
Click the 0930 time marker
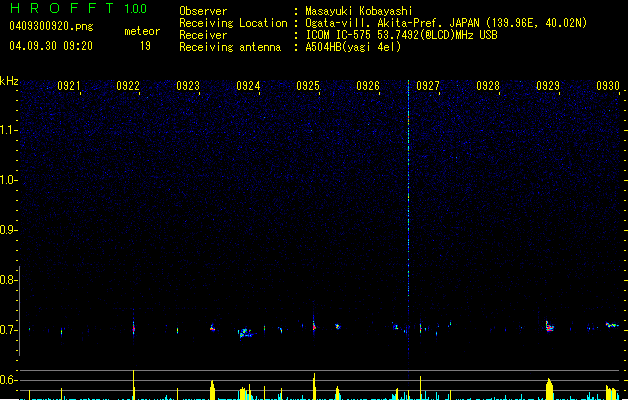608,86
